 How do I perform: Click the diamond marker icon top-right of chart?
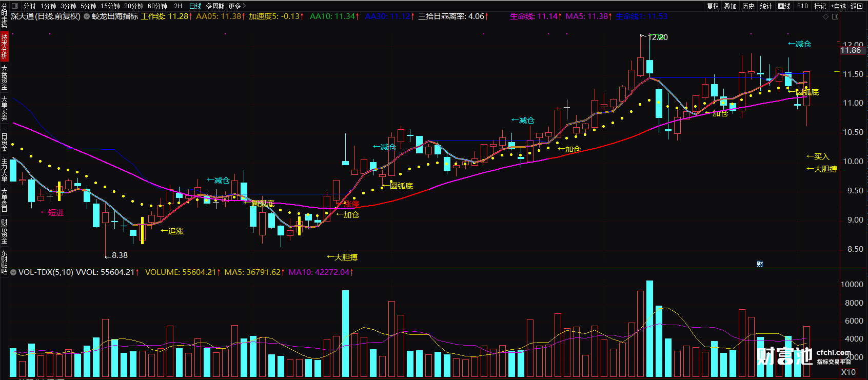pos(825,16)
